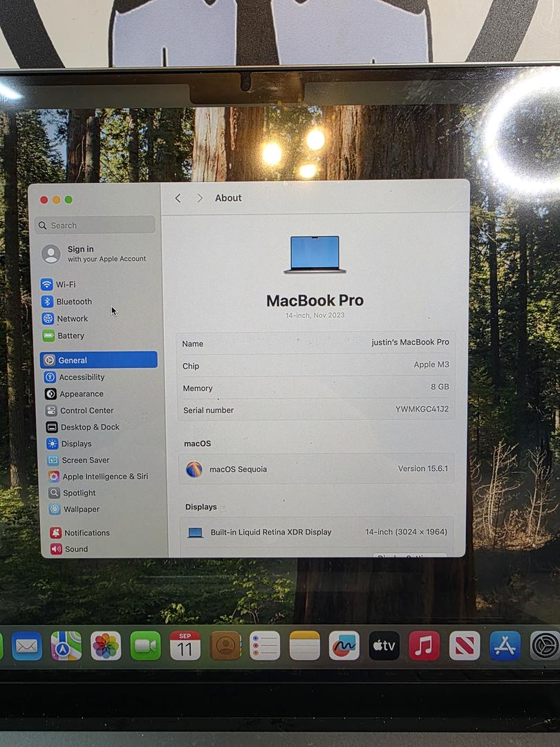
Task: Click the serial number YWMKGC41J2
Action: point(422,409)
